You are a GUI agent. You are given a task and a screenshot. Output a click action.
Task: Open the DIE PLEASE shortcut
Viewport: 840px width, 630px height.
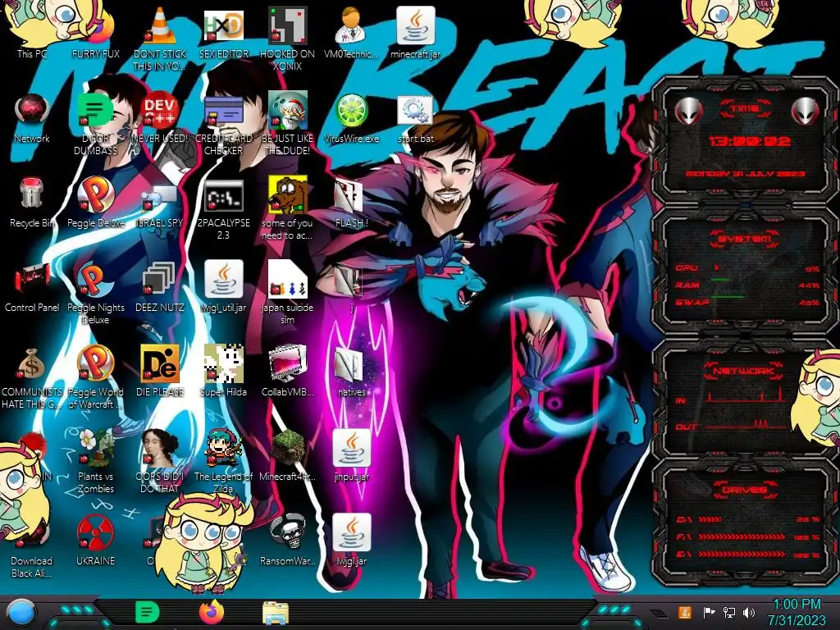[160, 372]
